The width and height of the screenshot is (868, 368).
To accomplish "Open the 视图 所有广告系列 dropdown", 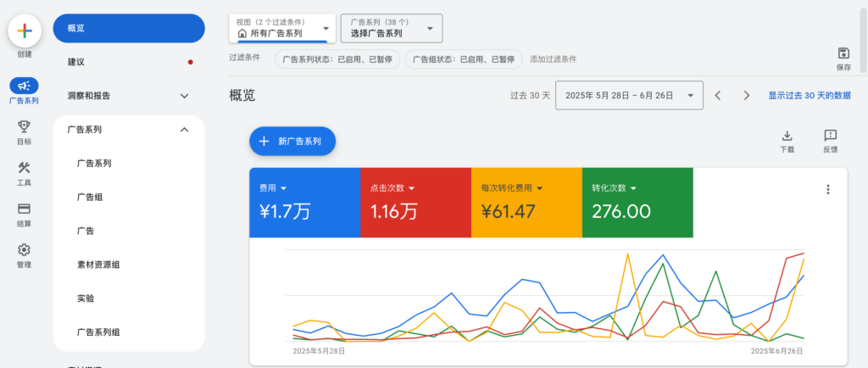I will coord(282,28).
